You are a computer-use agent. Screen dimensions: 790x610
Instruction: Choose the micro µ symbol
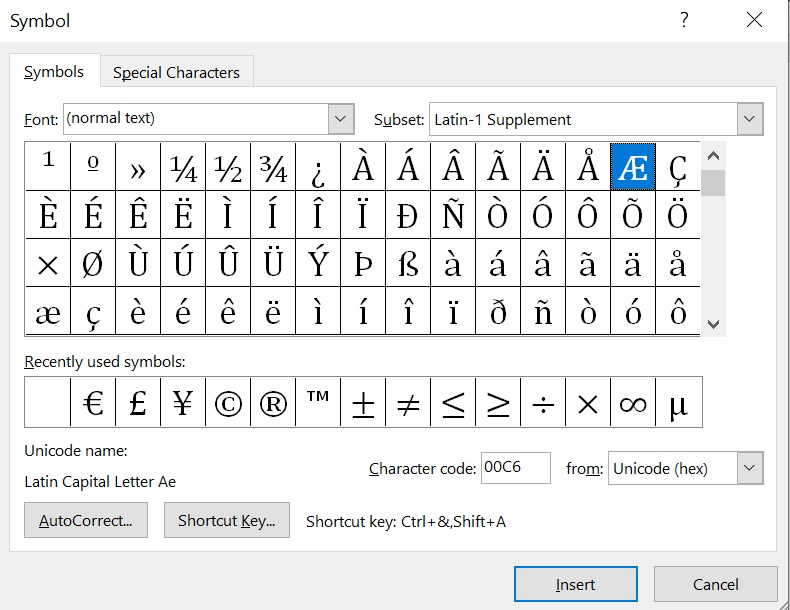click(678, 402)
